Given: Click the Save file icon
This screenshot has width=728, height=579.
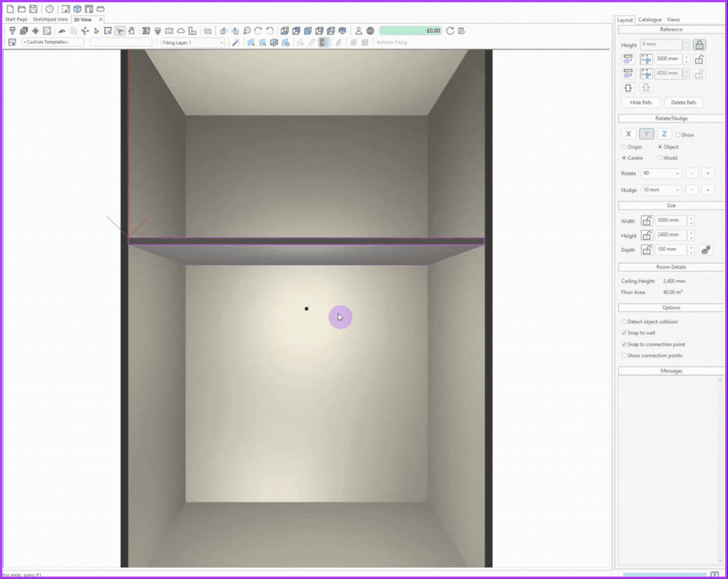Looking at the screenshot, I should [x=33, y=9].
